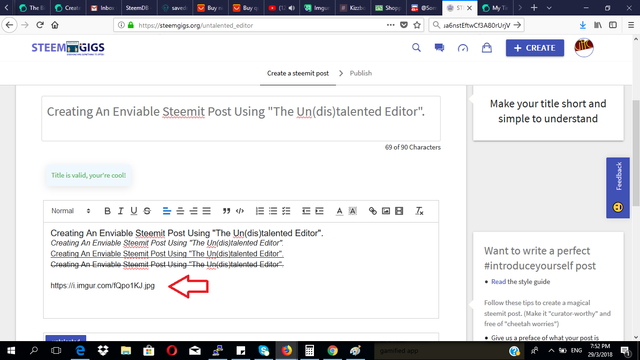Open a new browser tab
The width and height of the screenshot is (640, 360).
(534, 8)
